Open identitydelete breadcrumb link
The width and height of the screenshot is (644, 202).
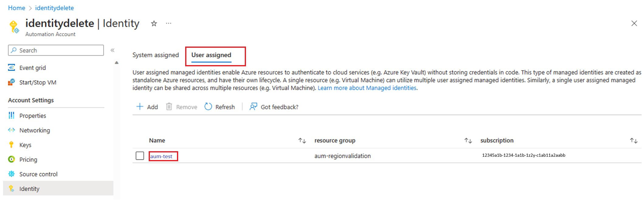[54, 8]
